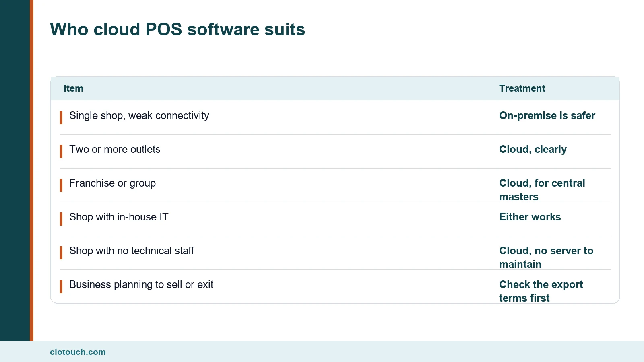Select the 'Item' column header

[x=73, y=88]
